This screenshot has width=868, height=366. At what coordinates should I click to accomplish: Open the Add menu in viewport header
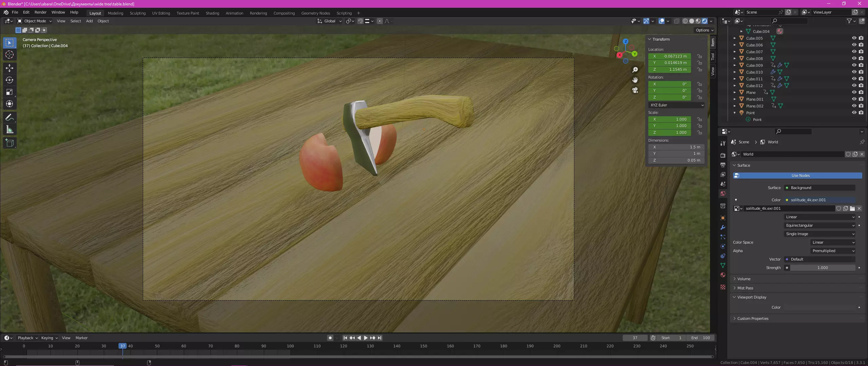pos(89,21)
